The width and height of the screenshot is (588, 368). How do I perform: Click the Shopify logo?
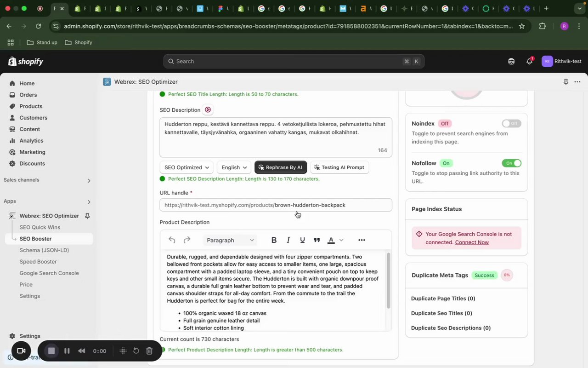(x=26, y=61)
